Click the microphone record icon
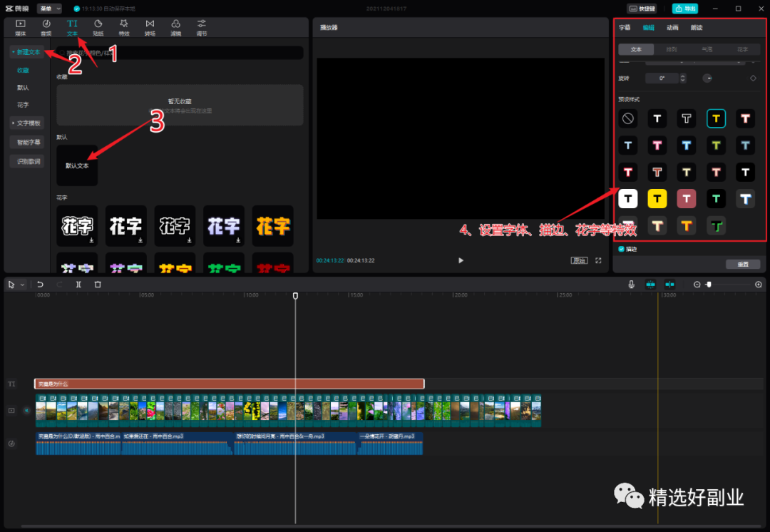770x532 pixels. [x=631, y=285]
